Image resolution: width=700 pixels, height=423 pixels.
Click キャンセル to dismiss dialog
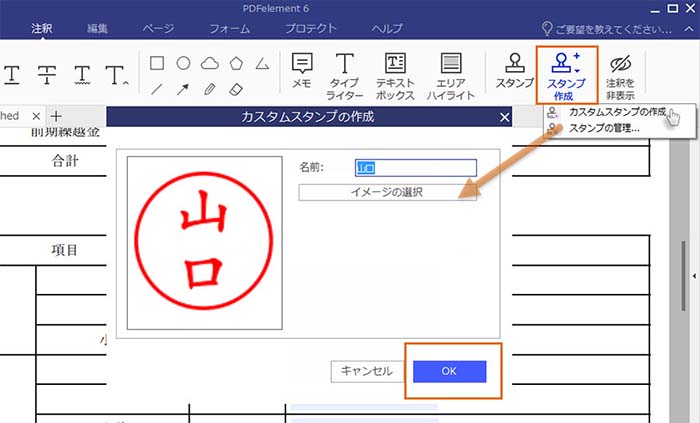coord(366,371)
